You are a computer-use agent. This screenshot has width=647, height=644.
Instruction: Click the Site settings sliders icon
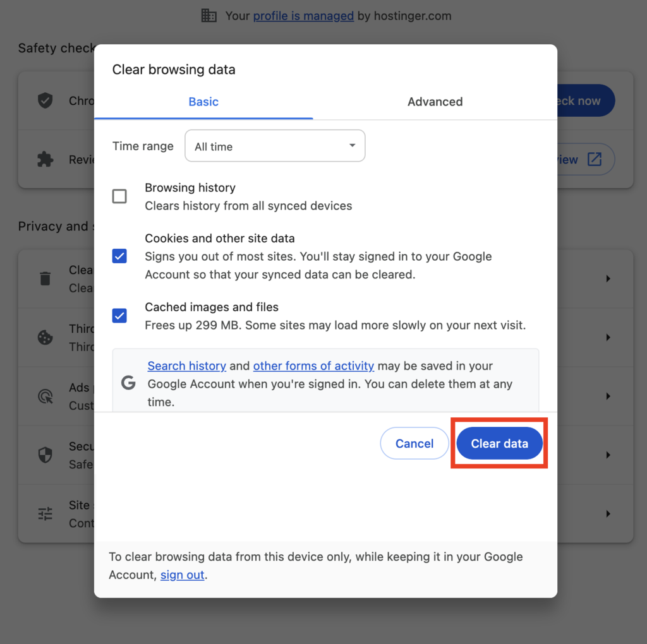tap(45, 513)
